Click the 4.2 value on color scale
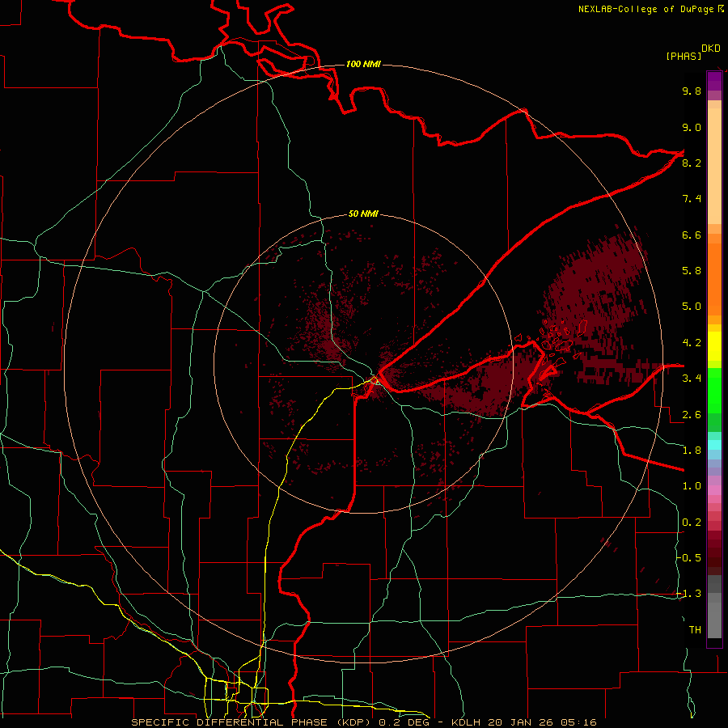The width and height of the screenshot is (728, 728). pos(692,343)
